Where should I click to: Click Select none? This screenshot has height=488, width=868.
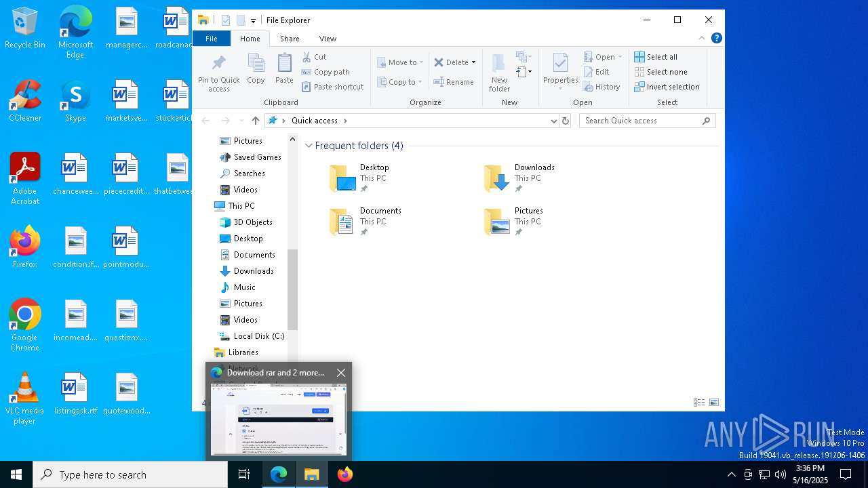coord(660,72)
